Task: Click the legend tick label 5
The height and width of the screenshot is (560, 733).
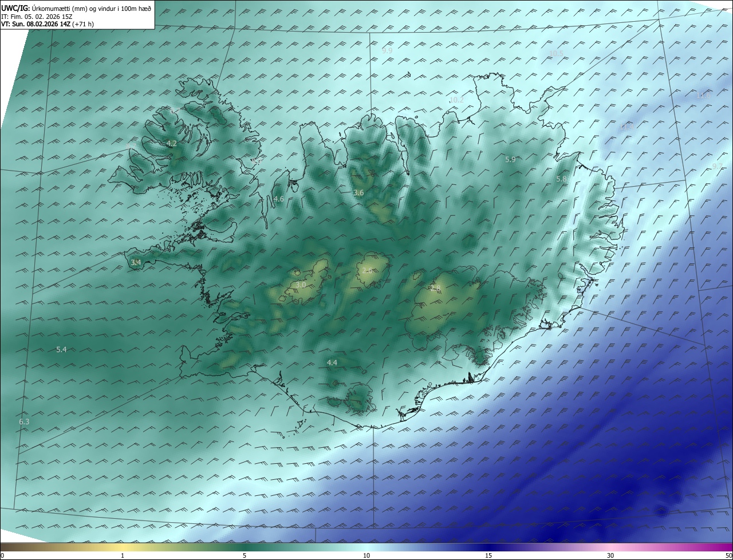Action: point(245,555)
